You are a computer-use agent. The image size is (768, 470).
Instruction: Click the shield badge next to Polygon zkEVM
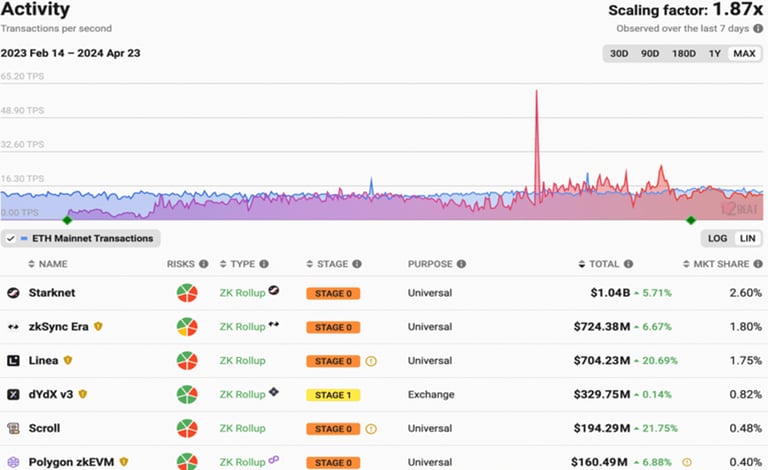(x=124, y=462)
